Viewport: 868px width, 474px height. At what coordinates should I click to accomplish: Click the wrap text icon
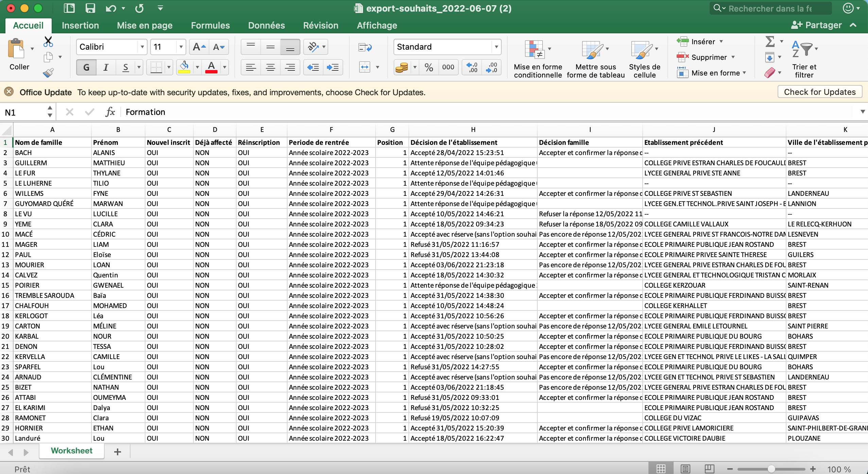point(365,47)
